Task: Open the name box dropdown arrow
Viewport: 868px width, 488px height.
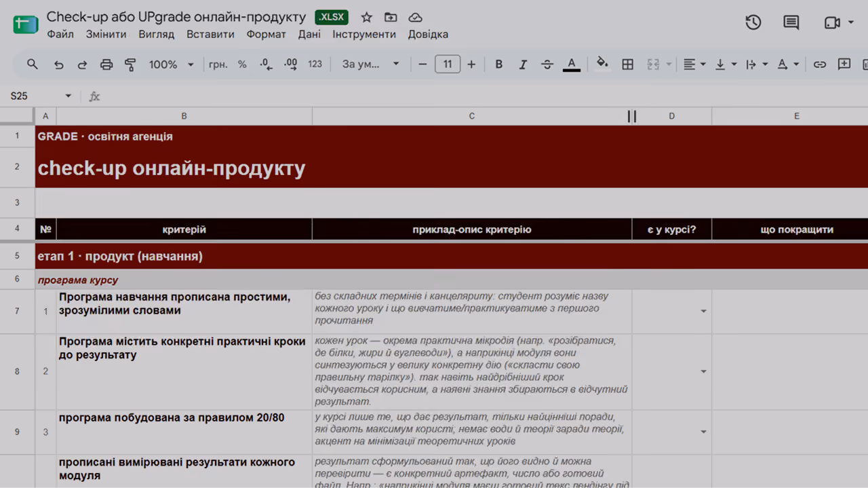Action: pos(68,96)
